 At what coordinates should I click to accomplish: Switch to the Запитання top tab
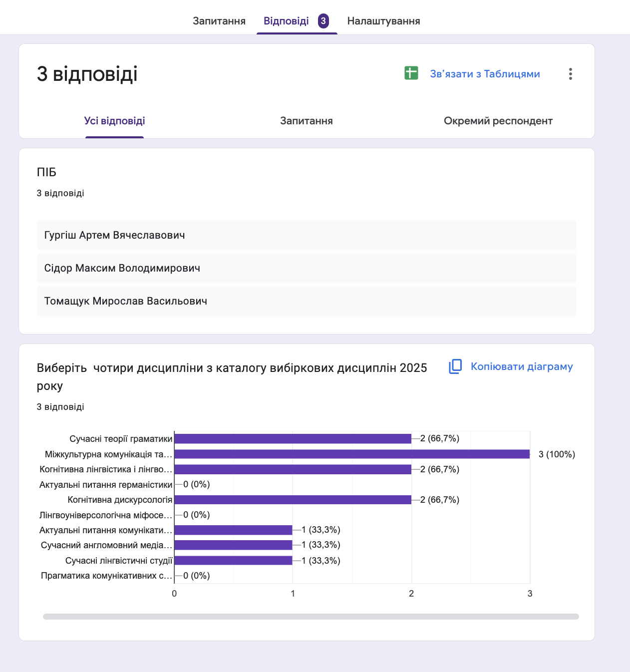[219, 21]
